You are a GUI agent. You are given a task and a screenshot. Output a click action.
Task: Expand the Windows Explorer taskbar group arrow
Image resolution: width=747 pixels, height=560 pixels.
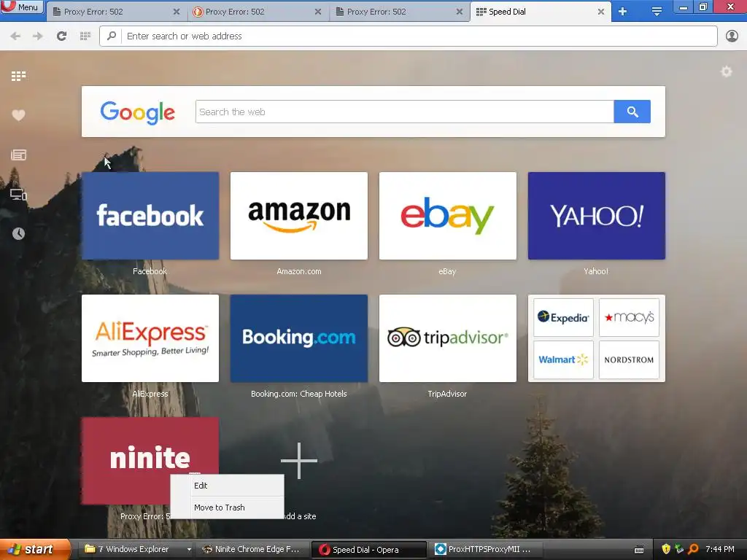(189, 550)
